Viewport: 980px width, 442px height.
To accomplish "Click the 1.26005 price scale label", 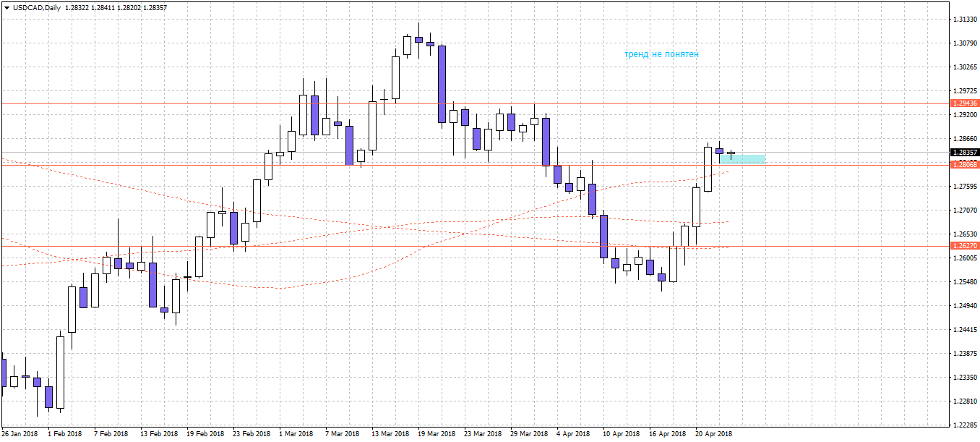I will (966, 258).
